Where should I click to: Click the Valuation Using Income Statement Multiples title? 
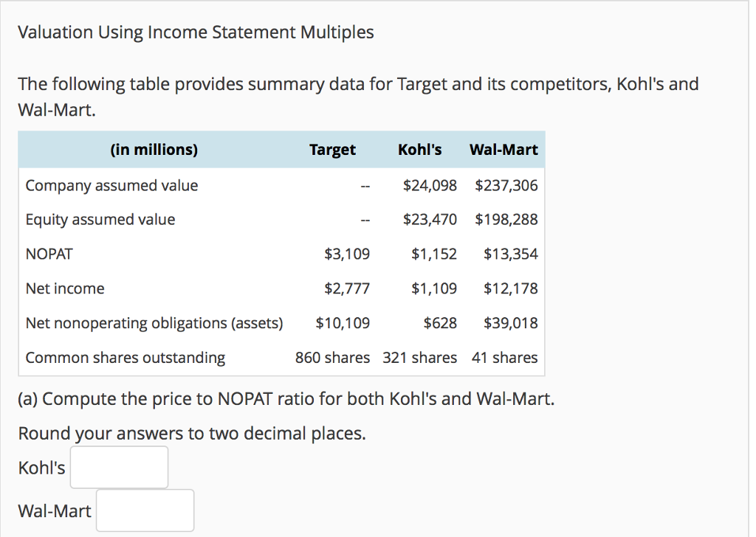pyautogui.click(x=196, y=32)
